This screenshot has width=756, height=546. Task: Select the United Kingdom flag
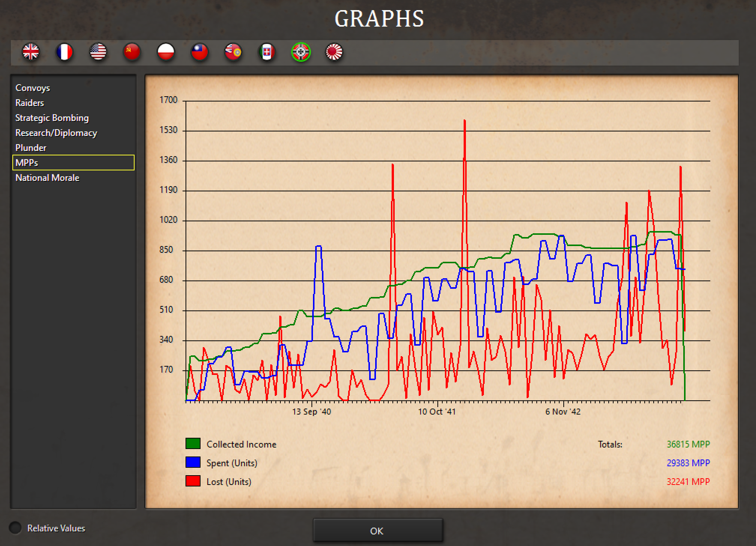pos(31,52)
